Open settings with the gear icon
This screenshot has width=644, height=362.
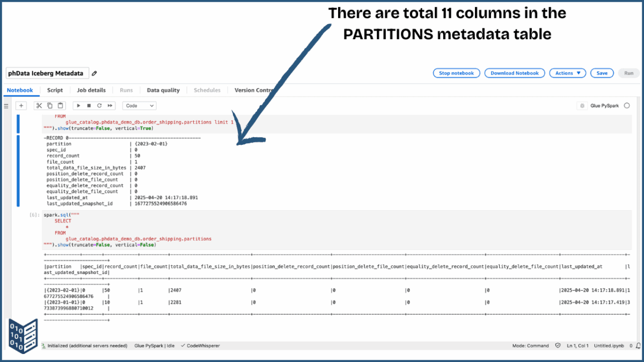coord(582,105)
